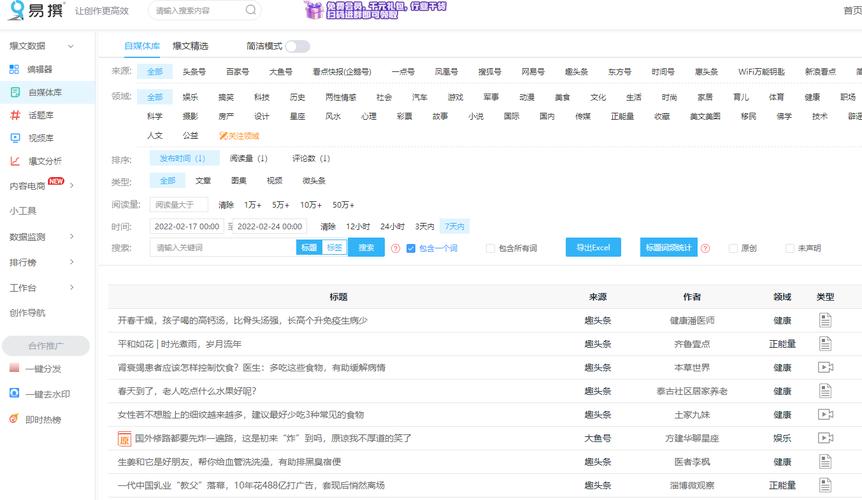
Task: Filter source by 百家号
Action: click(237, 71)
